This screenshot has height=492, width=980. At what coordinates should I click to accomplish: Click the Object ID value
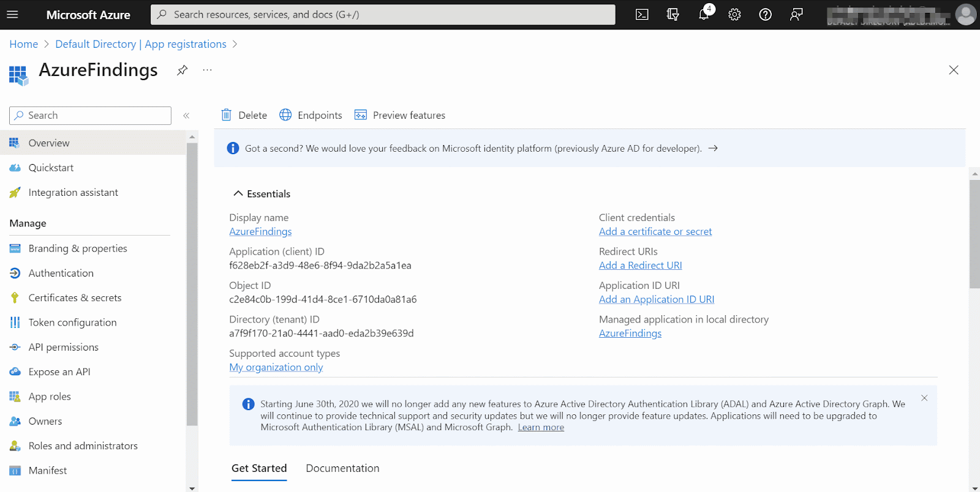click(x=323, y=299)
